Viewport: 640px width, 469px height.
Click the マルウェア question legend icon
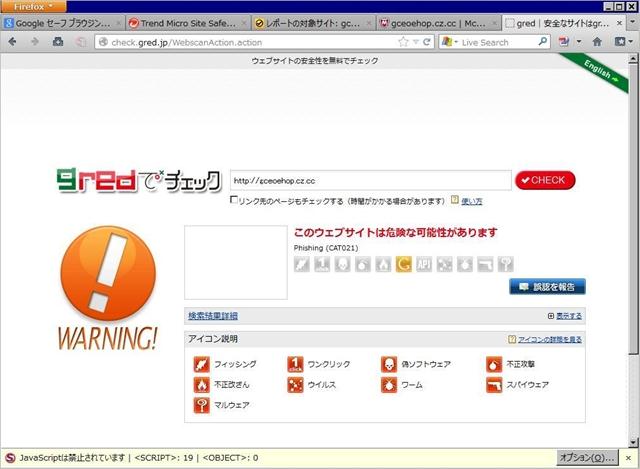click(x=202, y=405)
